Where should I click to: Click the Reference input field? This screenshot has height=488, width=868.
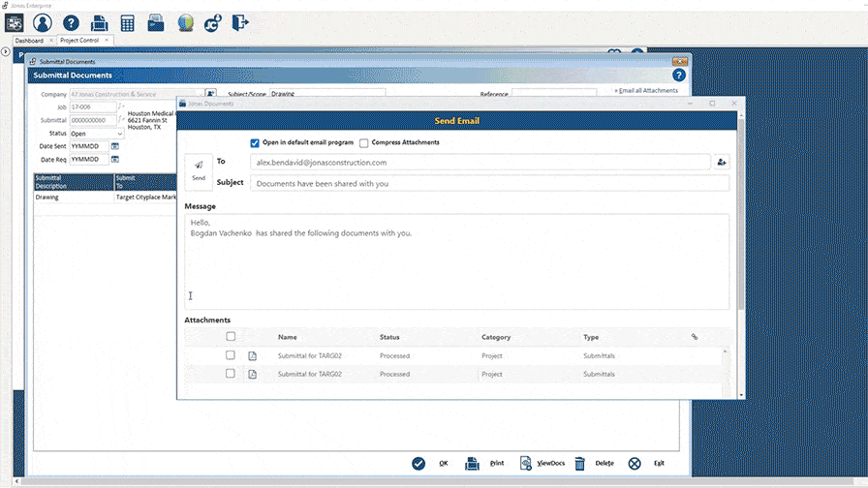554,94
